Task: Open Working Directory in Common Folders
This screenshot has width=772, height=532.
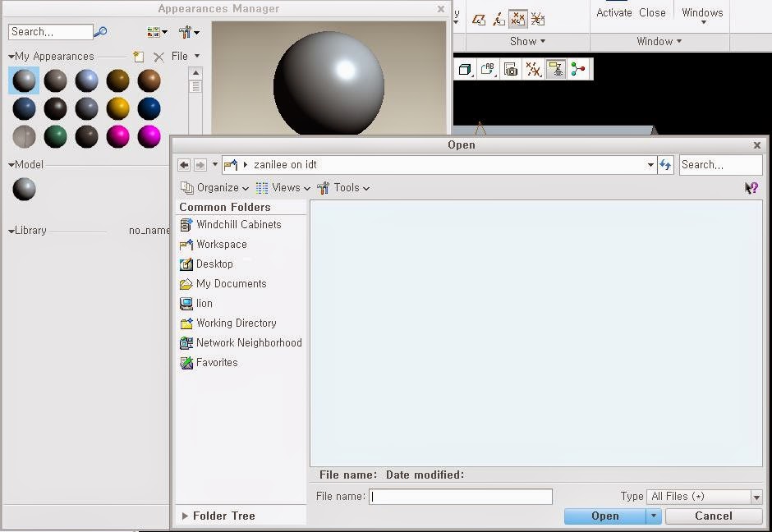Action: tap(228, 323)
